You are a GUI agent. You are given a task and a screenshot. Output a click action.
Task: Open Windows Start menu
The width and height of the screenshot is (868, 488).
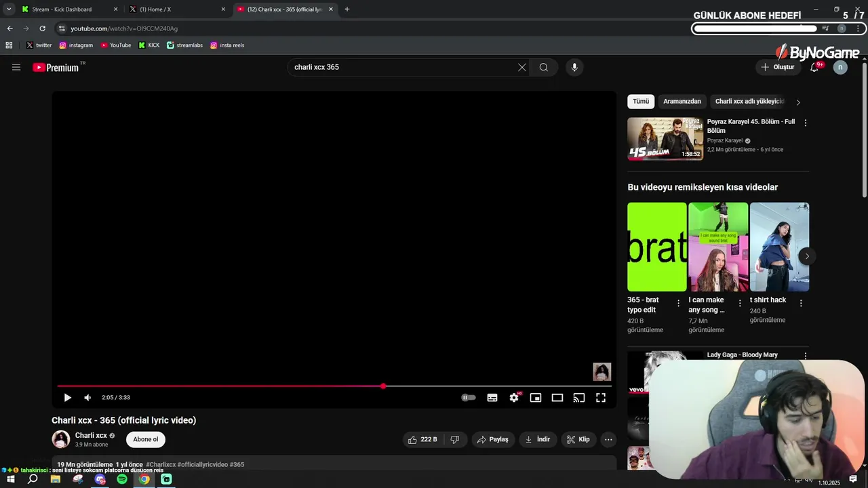coord(10,479)
